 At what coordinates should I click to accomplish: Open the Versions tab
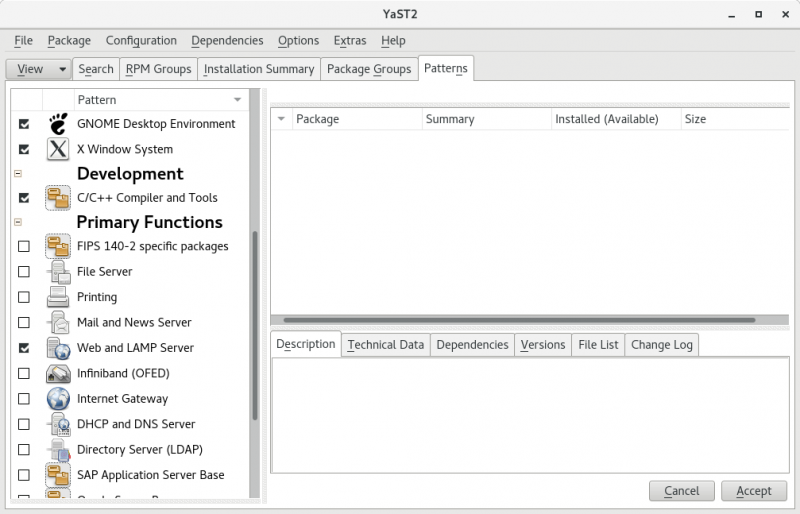pos(543,345)
